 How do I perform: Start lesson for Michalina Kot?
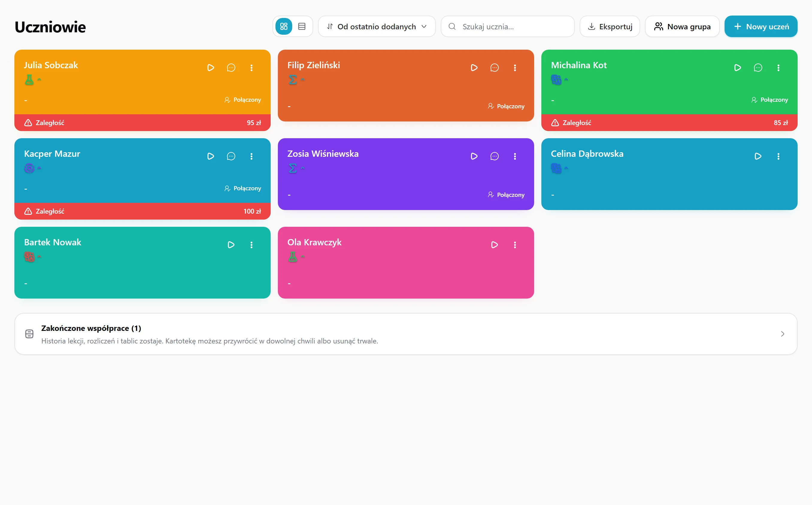737,68
